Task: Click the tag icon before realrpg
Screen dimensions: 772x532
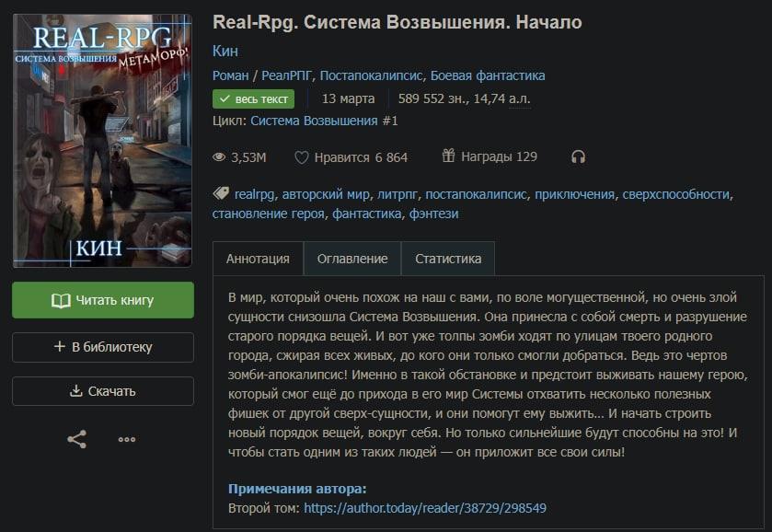Action: pos(221,194)
